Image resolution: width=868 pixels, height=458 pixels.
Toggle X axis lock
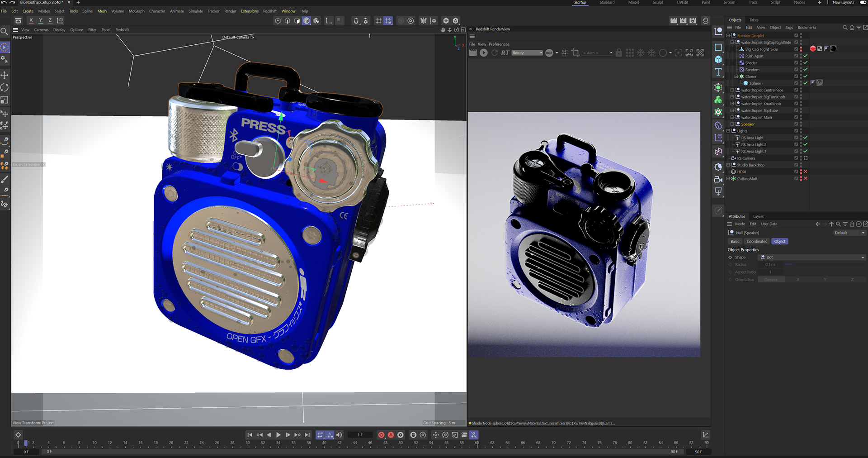pos(31,20)
